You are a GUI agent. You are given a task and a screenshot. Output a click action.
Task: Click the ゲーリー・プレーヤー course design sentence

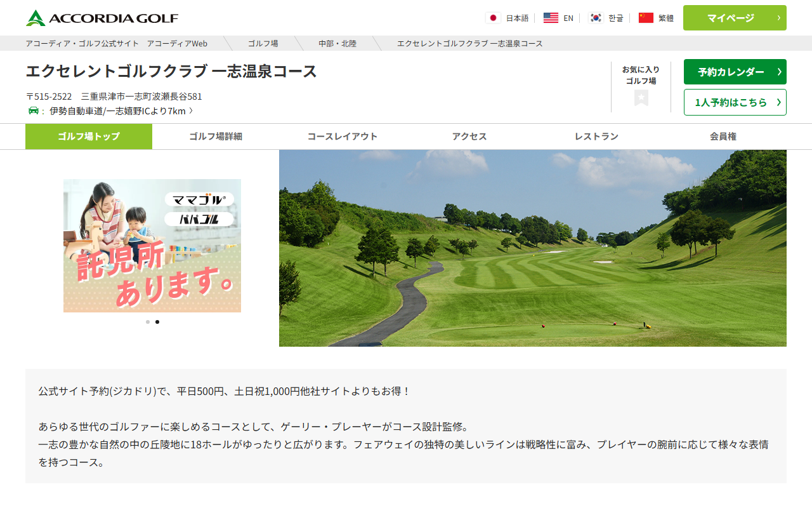point(253,427)
